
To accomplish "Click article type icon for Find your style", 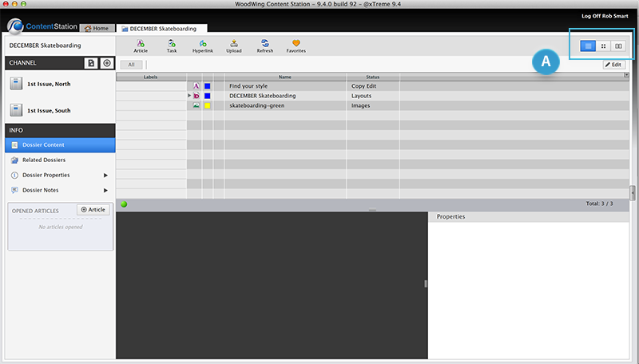I will (196, 86).
